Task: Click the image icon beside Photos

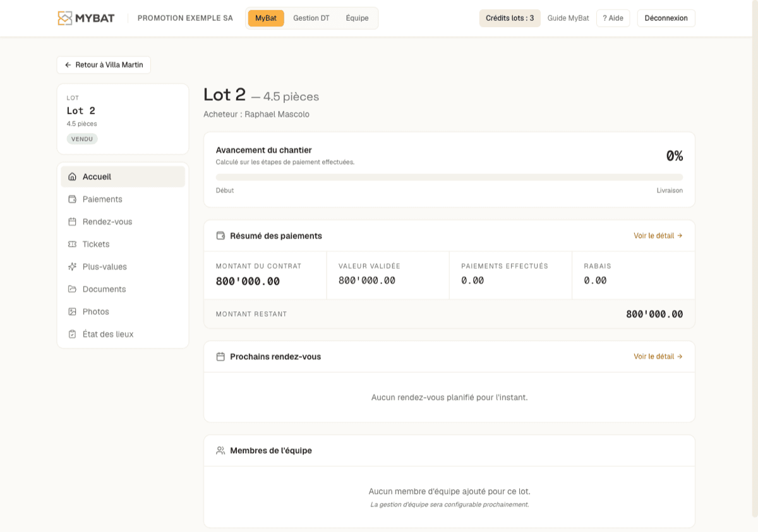Action: [72, 312]
